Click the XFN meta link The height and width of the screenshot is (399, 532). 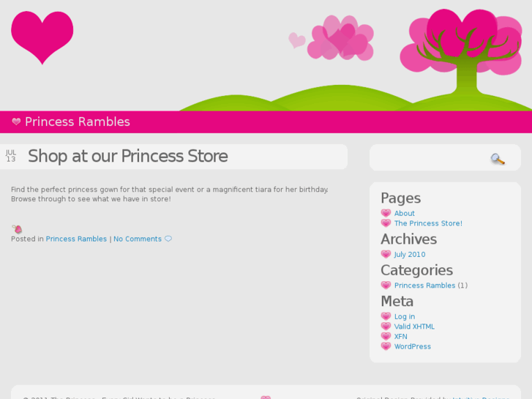tap(401, 337)
